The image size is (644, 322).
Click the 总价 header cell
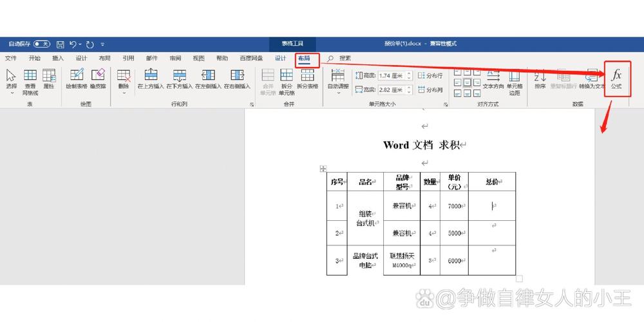[x=492, y=182]
